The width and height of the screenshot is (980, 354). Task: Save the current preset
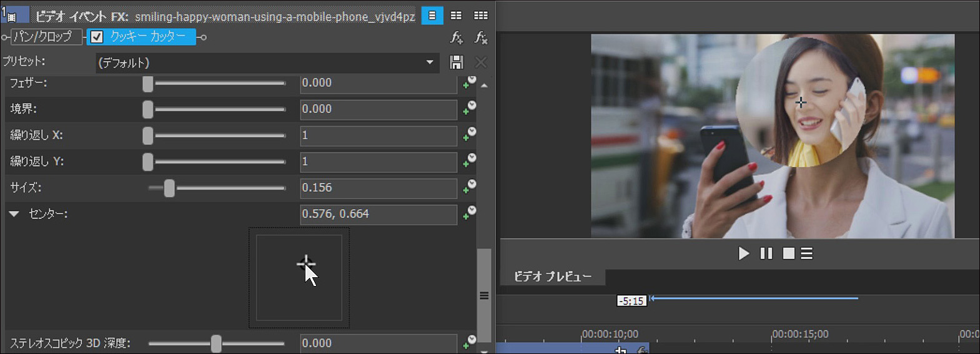tap(457, 62)
